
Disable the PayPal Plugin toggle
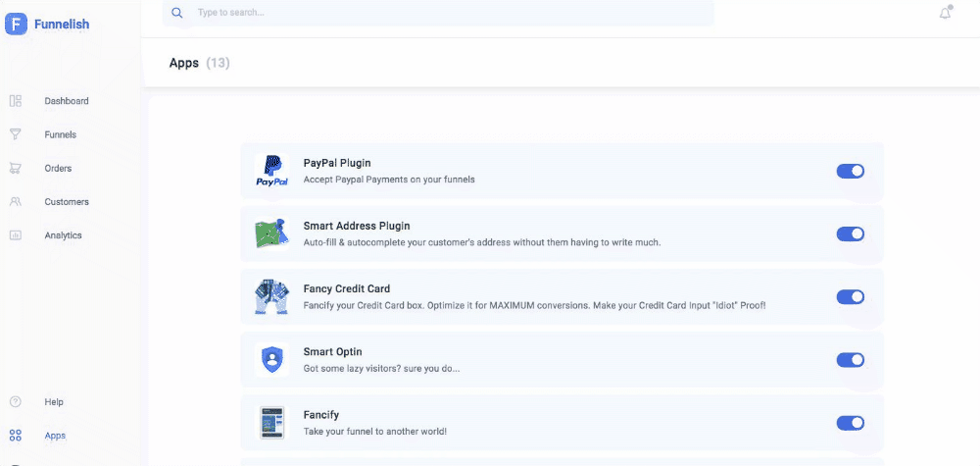coord(850,171)
